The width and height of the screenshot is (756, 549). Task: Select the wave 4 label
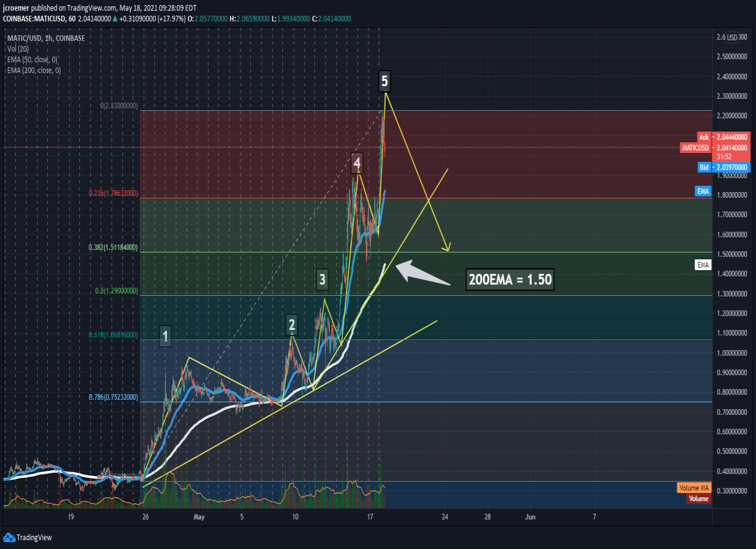click(x=357, y=163)
